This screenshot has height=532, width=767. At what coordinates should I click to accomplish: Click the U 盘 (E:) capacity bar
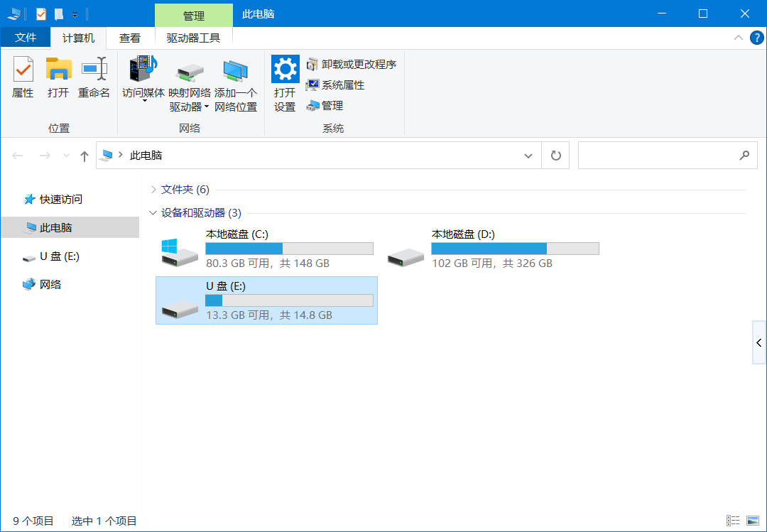click(290, 300)
